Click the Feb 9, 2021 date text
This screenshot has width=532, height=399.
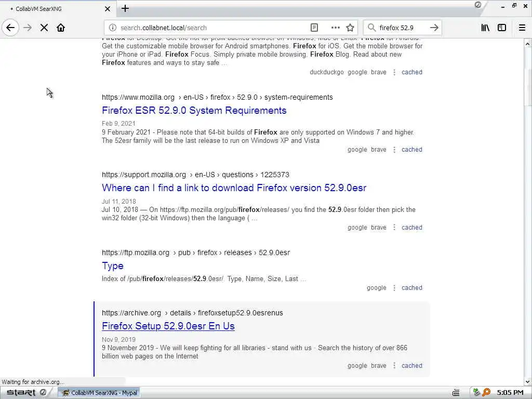tap(118, 124)
